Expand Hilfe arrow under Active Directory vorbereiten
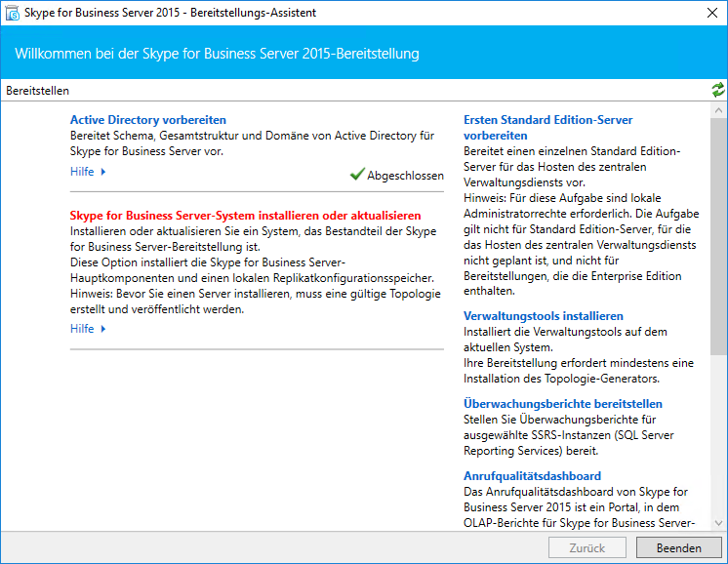The height and width of the screenshot is (564, 728). tap(103, 172)
